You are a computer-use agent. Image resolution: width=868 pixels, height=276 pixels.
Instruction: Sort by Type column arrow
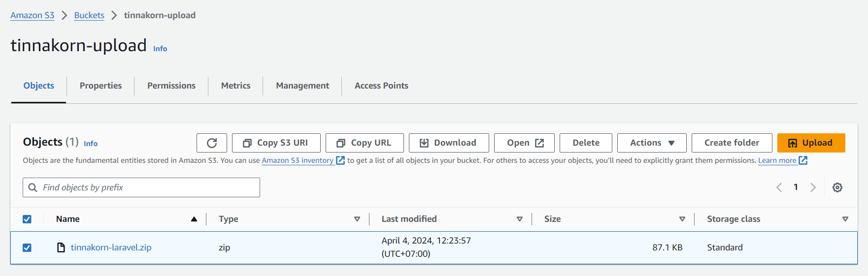tap(357, 219)
